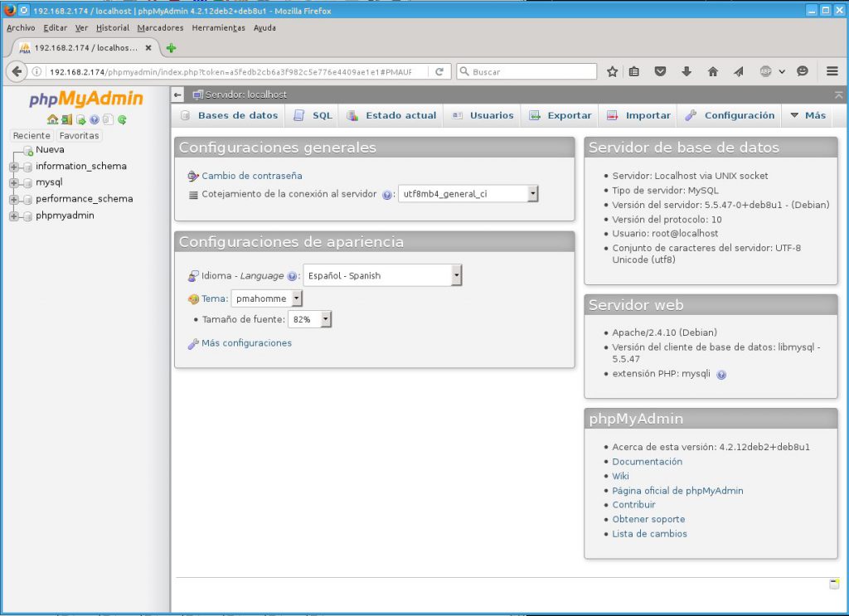Open Página oficial de phpMyAdmin link

tap(677, 491)
